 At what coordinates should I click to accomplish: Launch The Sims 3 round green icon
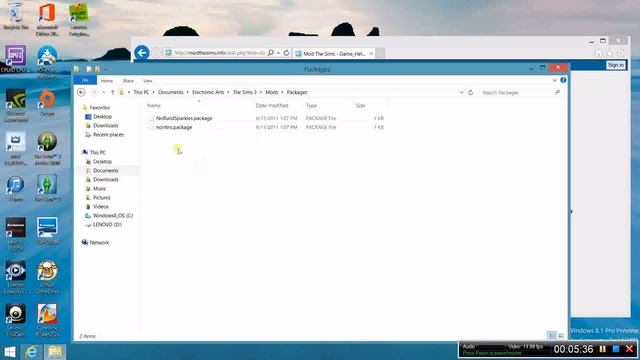tap(47, 149)
